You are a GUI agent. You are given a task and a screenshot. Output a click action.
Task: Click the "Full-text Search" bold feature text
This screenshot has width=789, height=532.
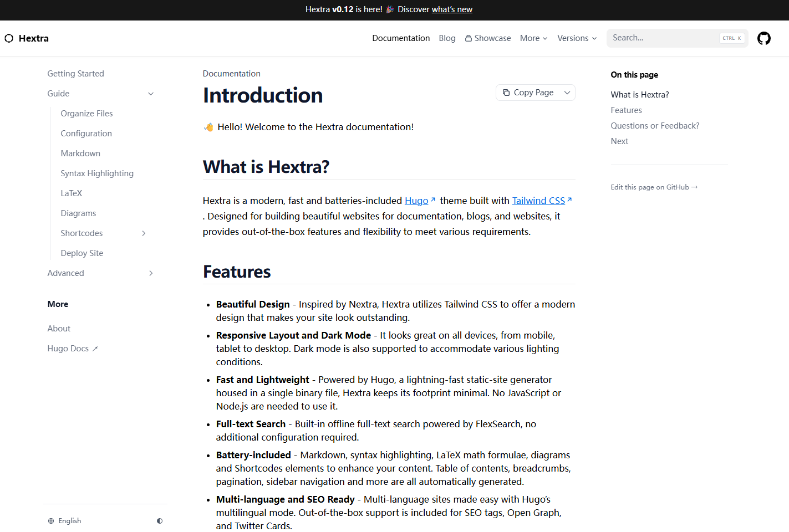point(251,424)
